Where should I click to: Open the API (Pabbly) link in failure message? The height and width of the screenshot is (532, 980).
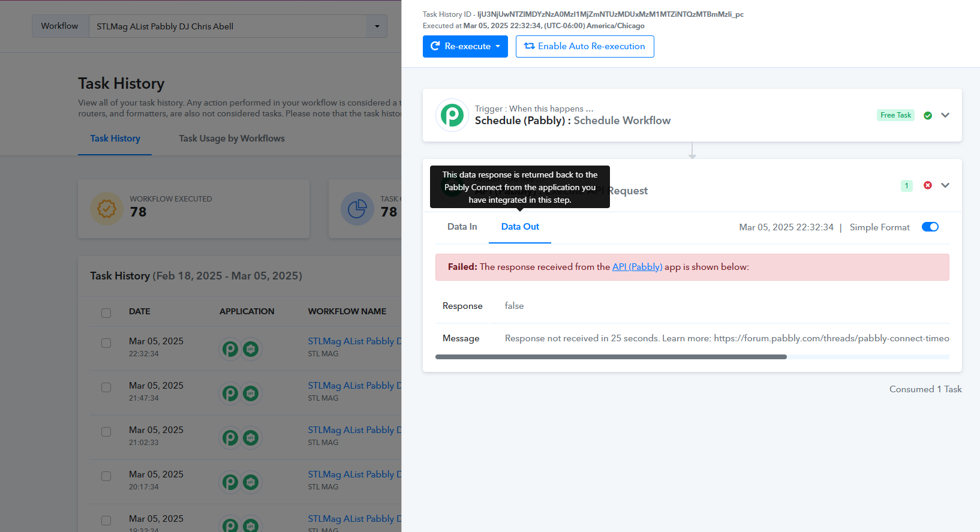point(637,267)
